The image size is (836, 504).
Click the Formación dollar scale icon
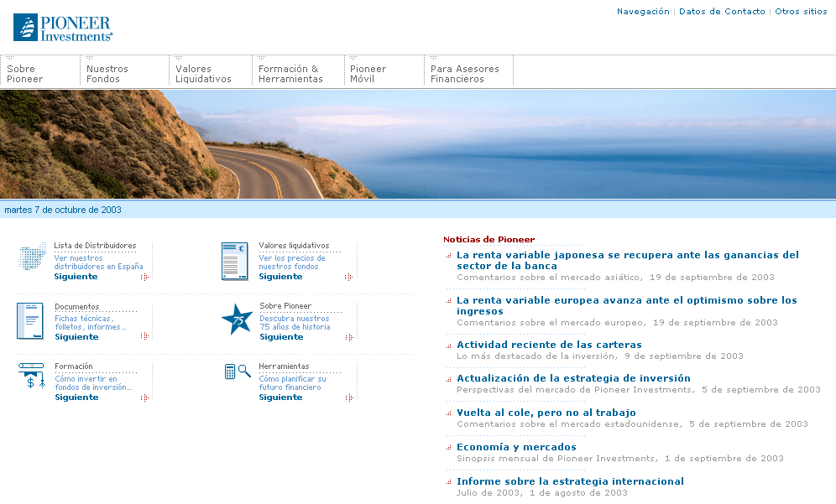[x=30, y=377]
